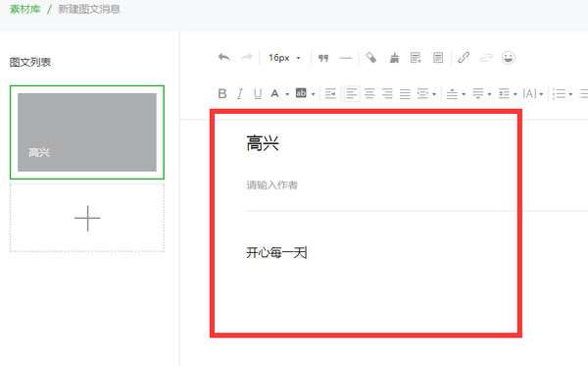Image resolution: width=588 pixels, height=366 pixels.
Task: Undo the last edit
Action: [223, 58]
